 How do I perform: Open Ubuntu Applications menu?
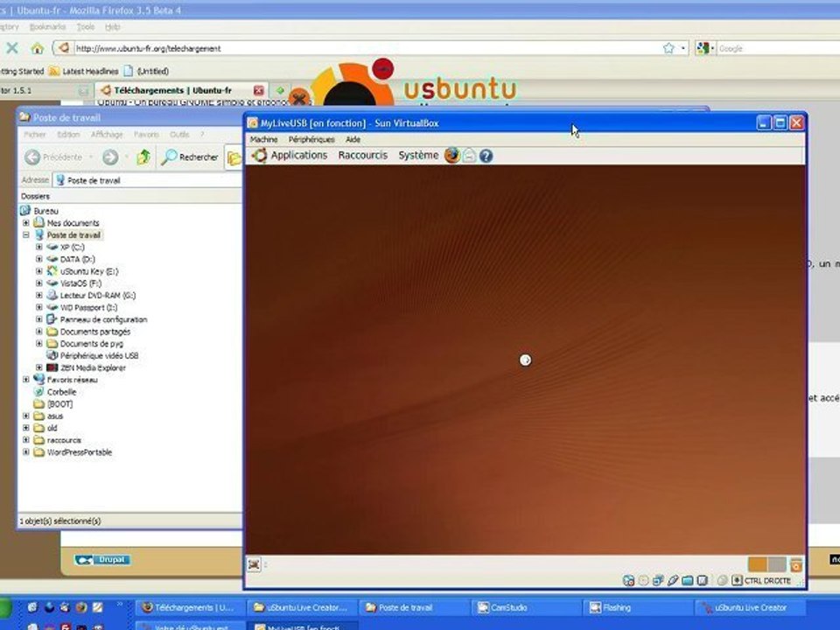pos(299,156)
